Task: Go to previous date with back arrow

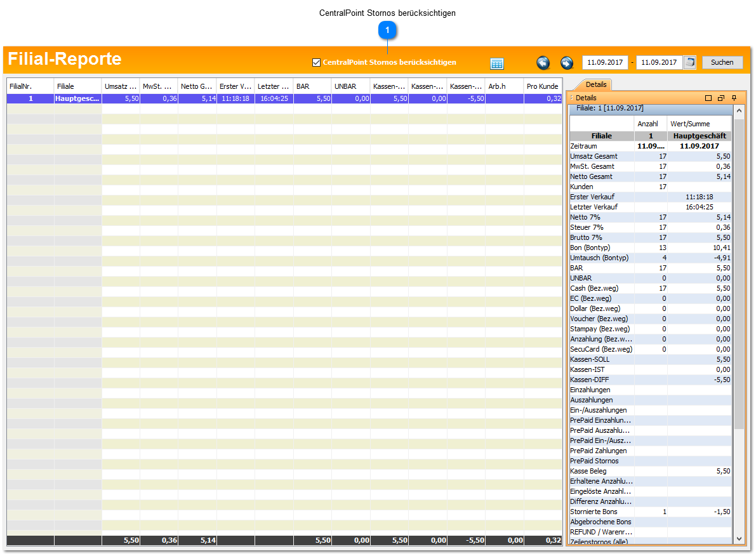Action: [x=543, y=63]
